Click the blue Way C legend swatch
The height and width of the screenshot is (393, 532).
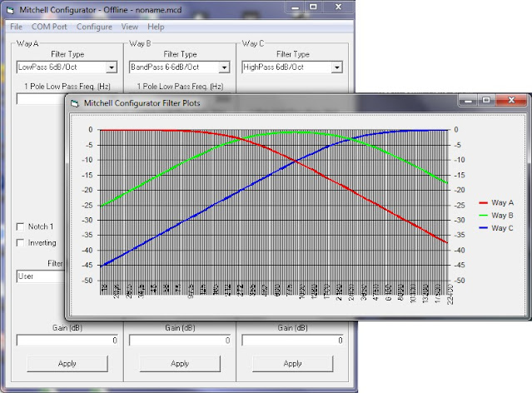pos(483,228)
